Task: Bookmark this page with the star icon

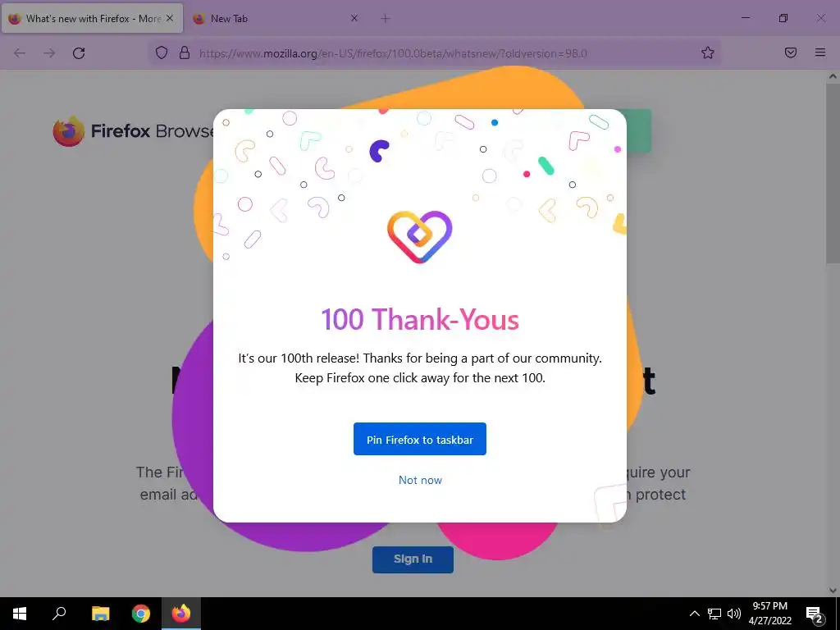Action: tap(708, 52)
